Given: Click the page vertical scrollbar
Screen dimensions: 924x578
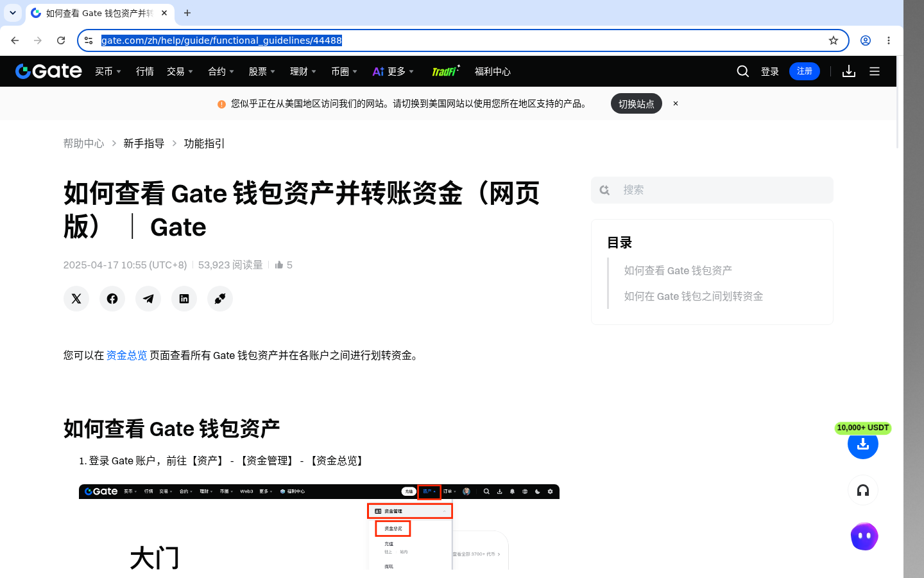Looking at the screenshot, I should pos(898,103).
